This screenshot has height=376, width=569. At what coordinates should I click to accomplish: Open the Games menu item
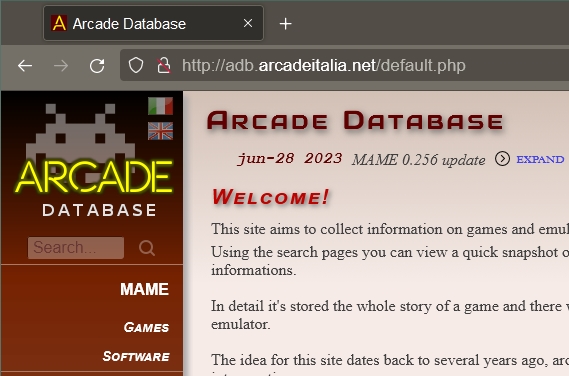pyautogui.click(x=146, y=327)
